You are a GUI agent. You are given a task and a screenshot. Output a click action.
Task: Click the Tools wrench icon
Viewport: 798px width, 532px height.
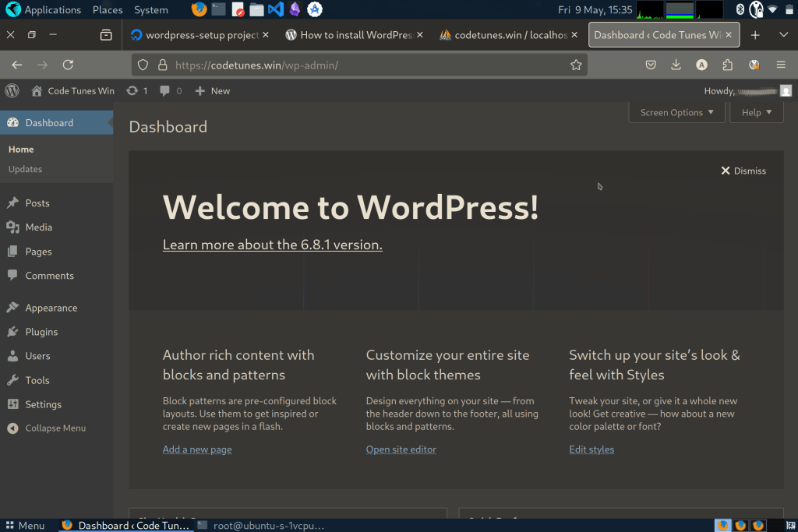coord(12,380)
